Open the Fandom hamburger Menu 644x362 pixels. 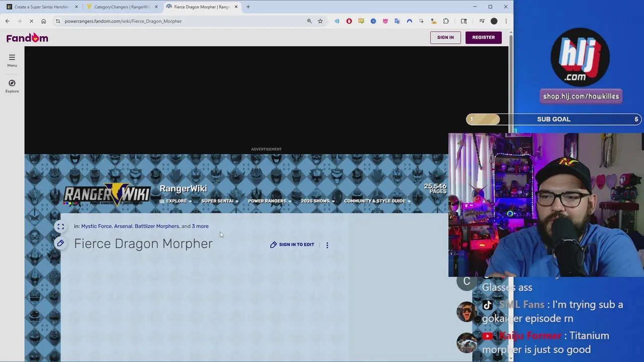pyautogui.click(x=12, y=60)
